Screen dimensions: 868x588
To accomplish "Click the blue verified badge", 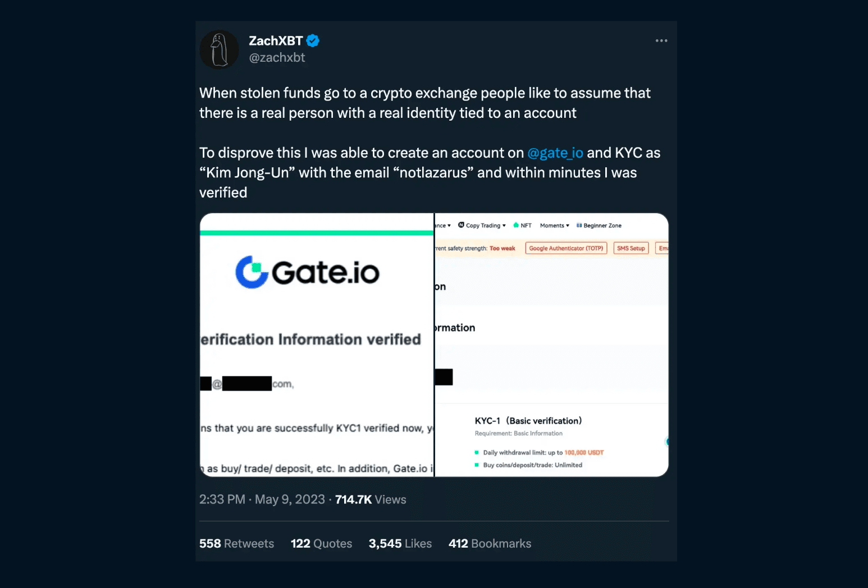I will pos(313,41).
